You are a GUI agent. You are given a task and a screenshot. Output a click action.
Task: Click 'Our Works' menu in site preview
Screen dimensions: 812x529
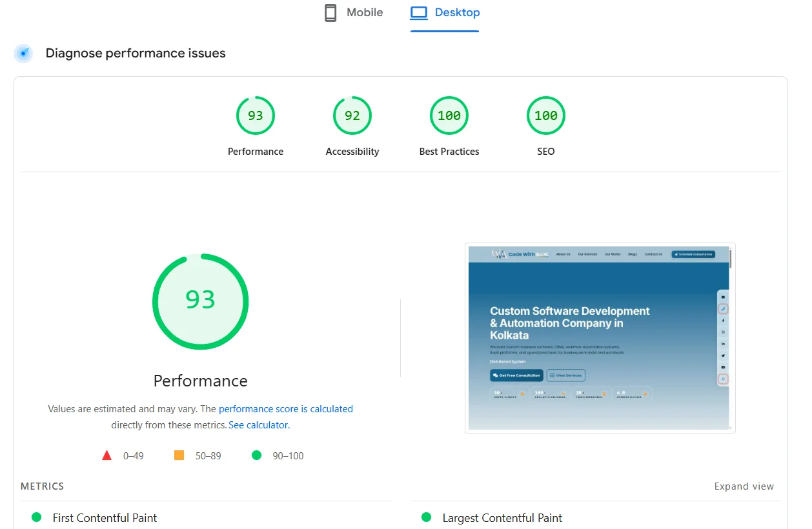[613, 254]
